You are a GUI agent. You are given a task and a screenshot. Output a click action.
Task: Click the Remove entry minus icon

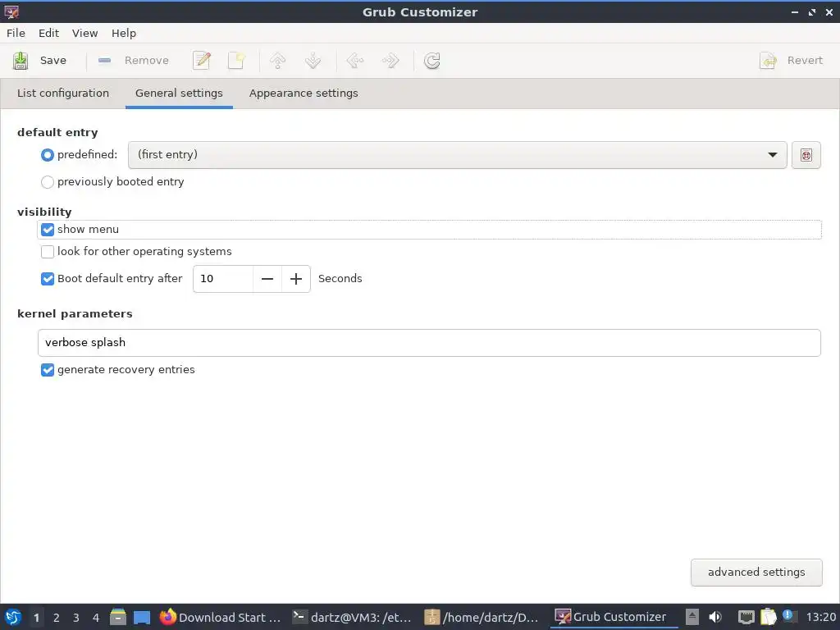(x=104, y=61)
